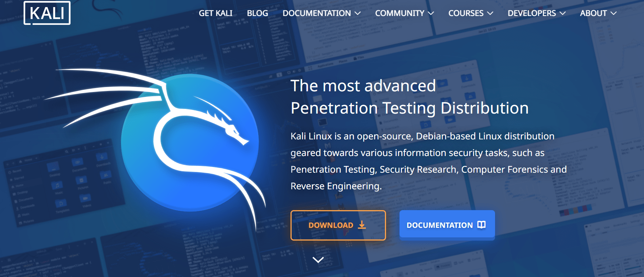Click "Penetration Testing Distribution" heading text
This screenshot has width=644, height=277.
409,108
